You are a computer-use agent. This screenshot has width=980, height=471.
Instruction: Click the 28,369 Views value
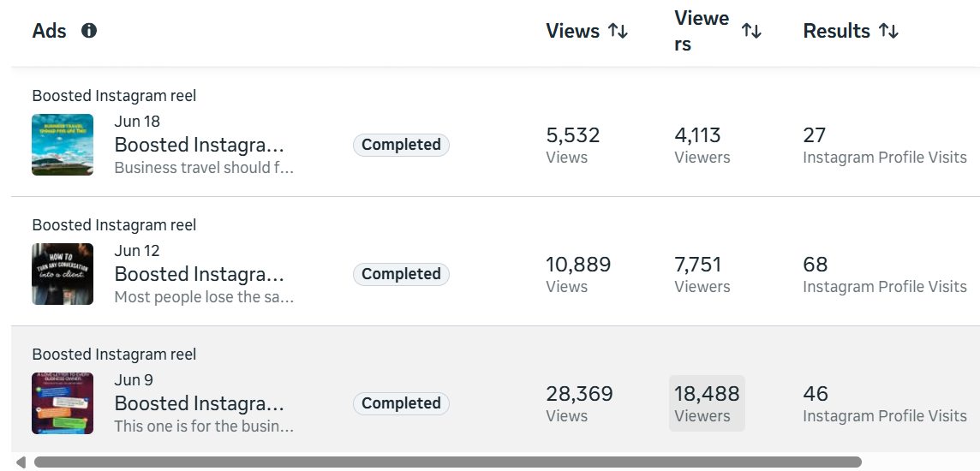point(579,394)
